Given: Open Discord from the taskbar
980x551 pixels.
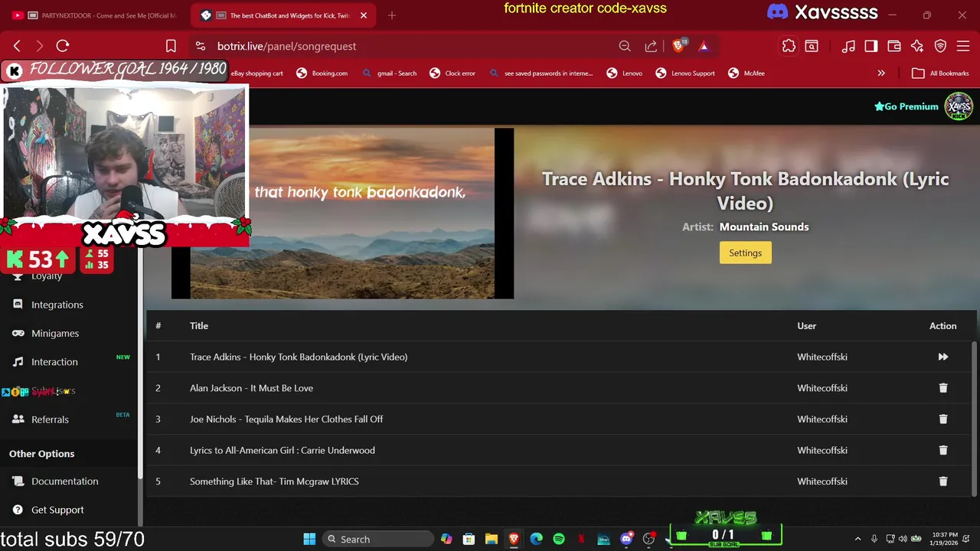Looking at the screenshot, I should (626, 539).
